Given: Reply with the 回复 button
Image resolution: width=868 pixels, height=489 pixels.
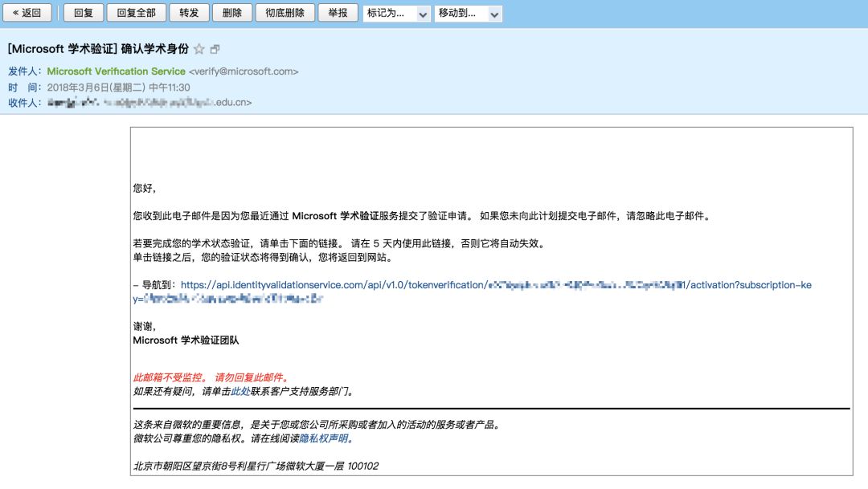Looking at the screenshot, I should tap(84, 13).
